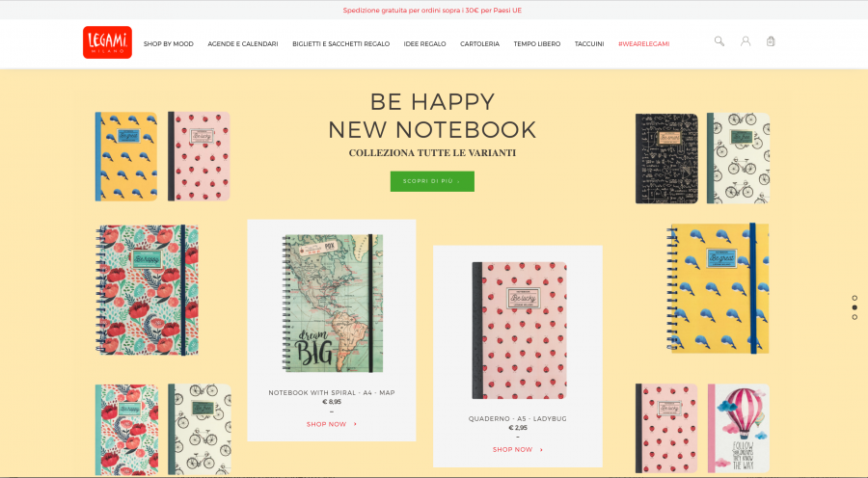This screenshot has height=478, width=868.
Task: Open the Dream Big map notebook image
Action: click(332, 304)
